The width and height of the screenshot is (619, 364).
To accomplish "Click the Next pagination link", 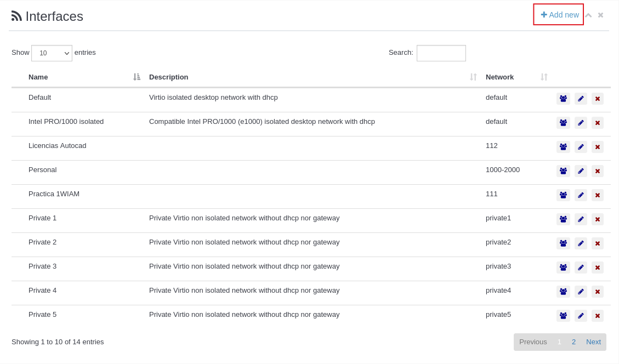I will click(593, 342).
